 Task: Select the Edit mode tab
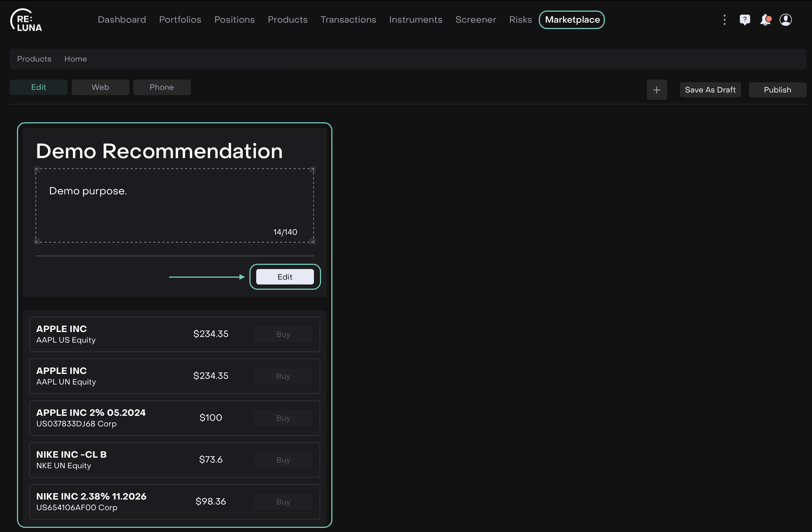38,87
